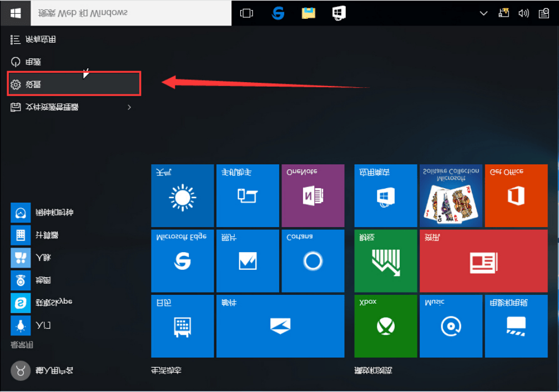This screenshot has height=392, width=559.
Task: Open the Microsoft Edge tile
Action: [182, 261]
